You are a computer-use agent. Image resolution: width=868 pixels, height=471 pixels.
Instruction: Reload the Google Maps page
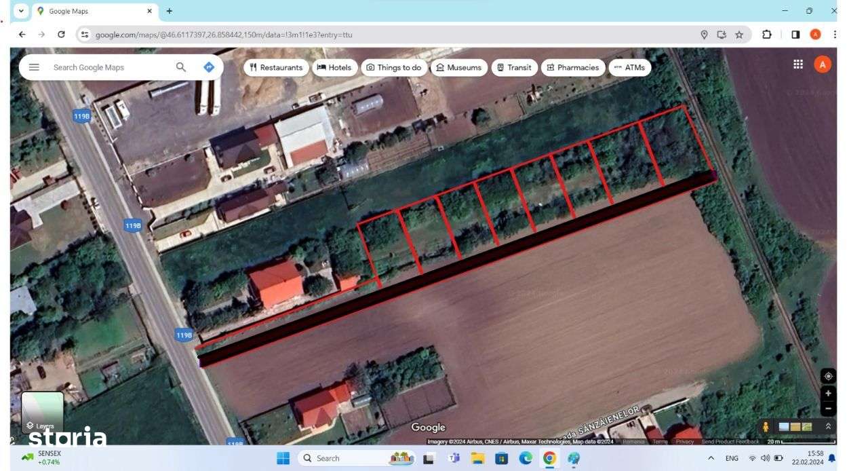[x=61, y=35]
